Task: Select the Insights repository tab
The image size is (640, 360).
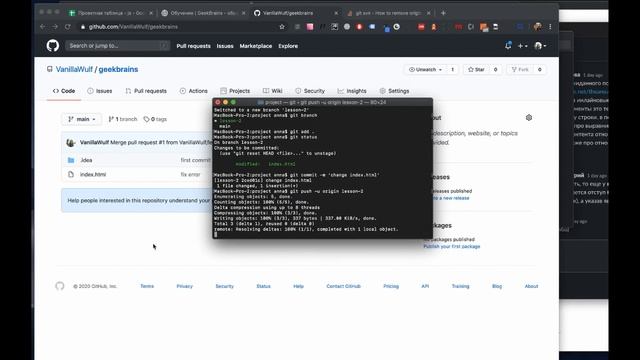Action: pos(352,91)
